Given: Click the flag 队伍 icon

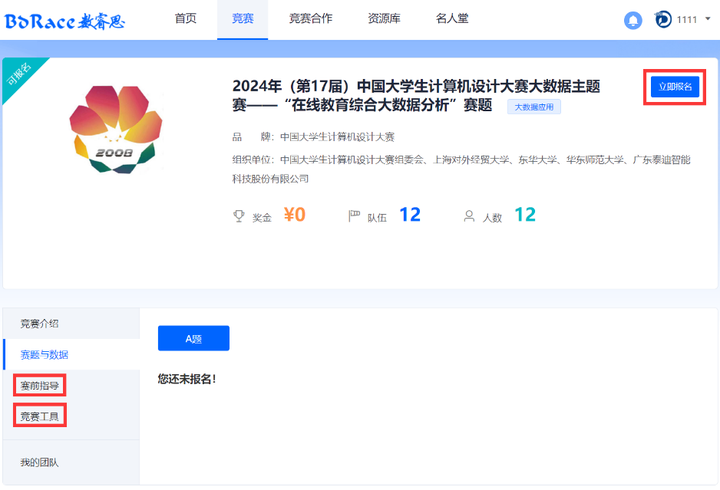Looking at the screenshot, I should pos(354,216).
